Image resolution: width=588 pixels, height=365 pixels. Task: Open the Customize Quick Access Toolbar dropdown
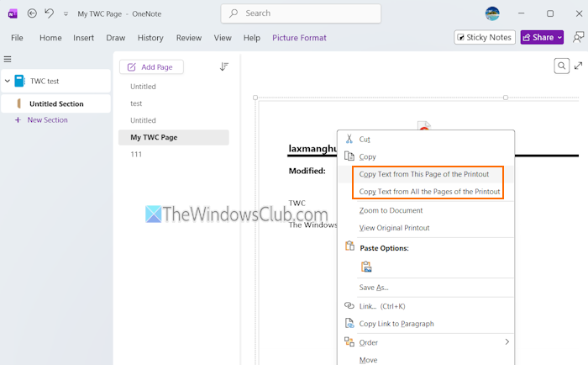(x=66, y=14)
